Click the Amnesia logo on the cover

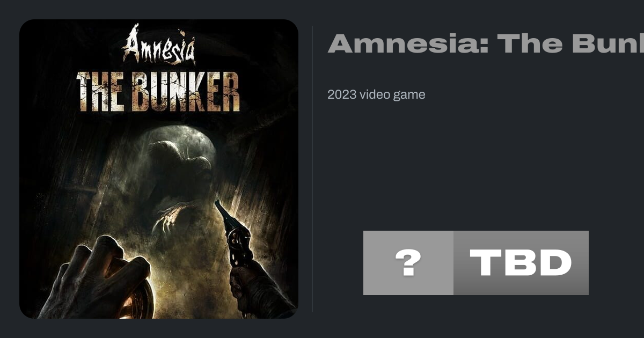(159, 45)
